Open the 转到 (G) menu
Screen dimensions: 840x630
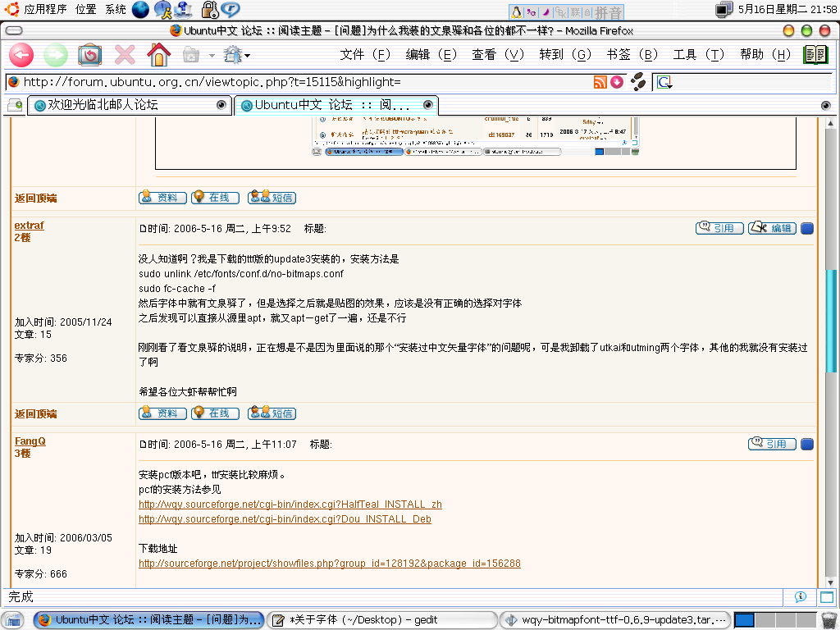565,54
